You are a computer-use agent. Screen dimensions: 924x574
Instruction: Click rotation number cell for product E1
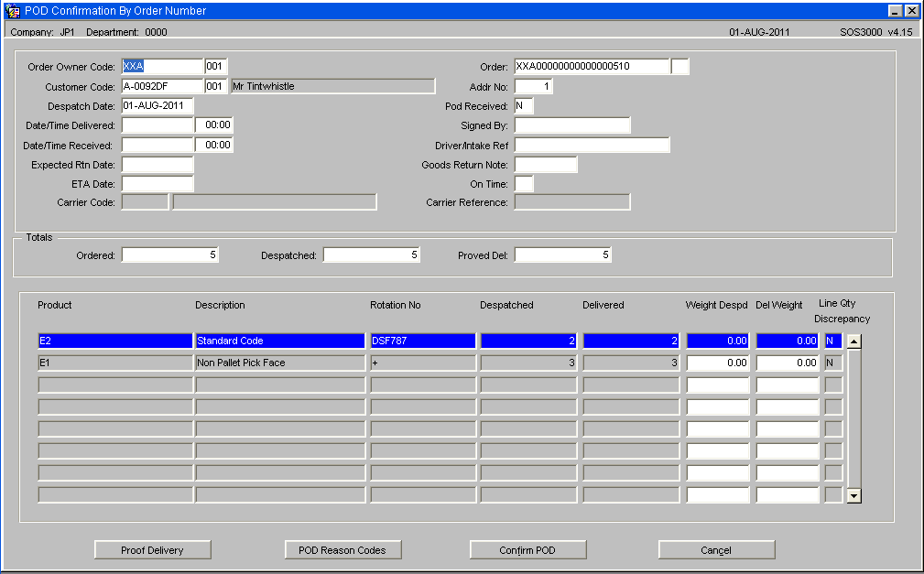click(x=422, y=363)
